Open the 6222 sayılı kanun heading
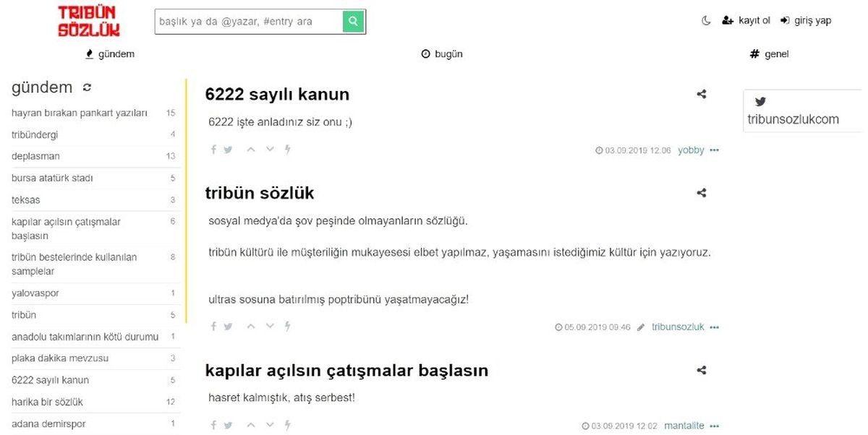This screenshot has height=435, width=868. coord(278,94)
